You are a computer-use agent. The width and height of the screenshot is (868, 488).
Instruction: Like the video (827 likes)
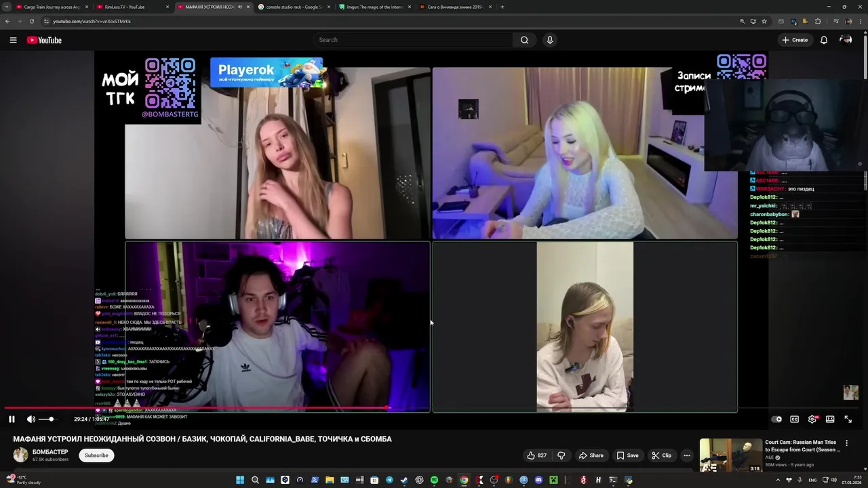(x=536, y=455)
